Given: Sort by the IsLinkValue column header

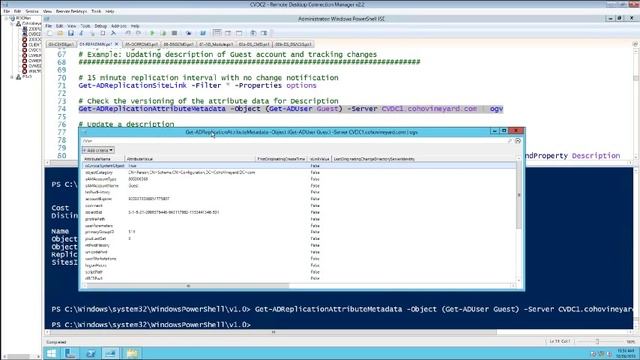Looking at the screenshot, I should (x=320, y=159).
